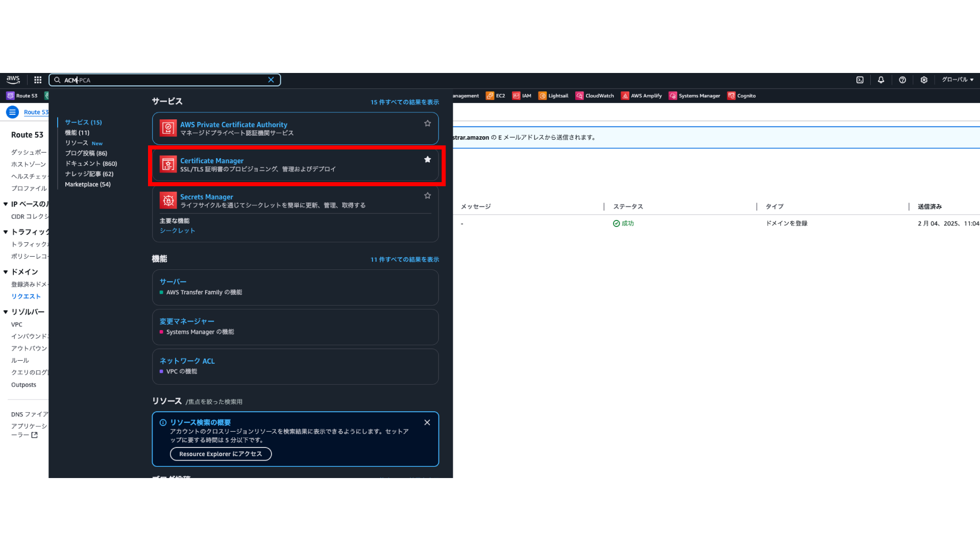The image size is (980, 551).
Task: Open the グローバル region dropdown
Action: point(958,80)
